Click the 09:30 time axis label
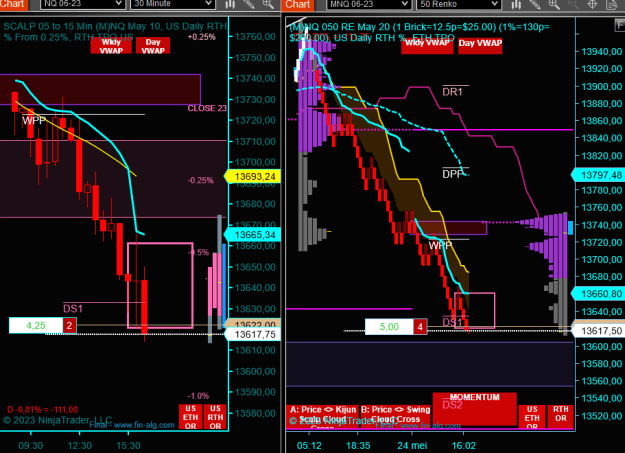Image resolution: width=625 pixels, height=453 pixels. coord(31,445)
